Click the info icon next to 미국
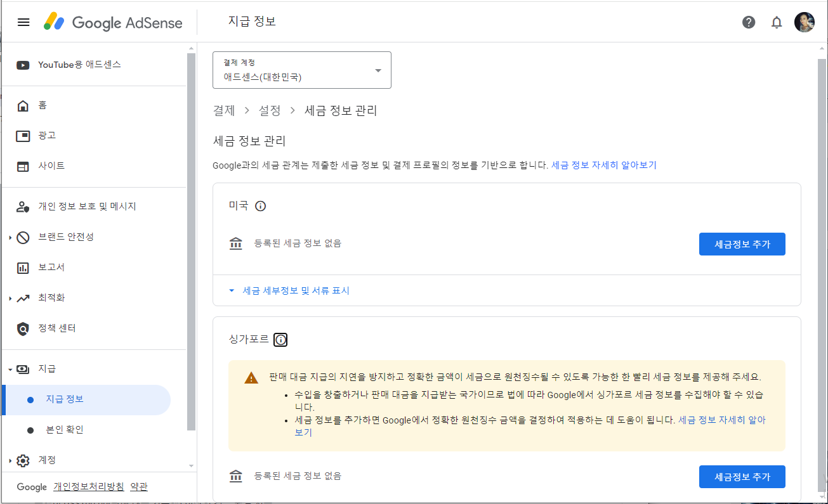Viewport: 828px width, 504px height. (x=260, y=206)
